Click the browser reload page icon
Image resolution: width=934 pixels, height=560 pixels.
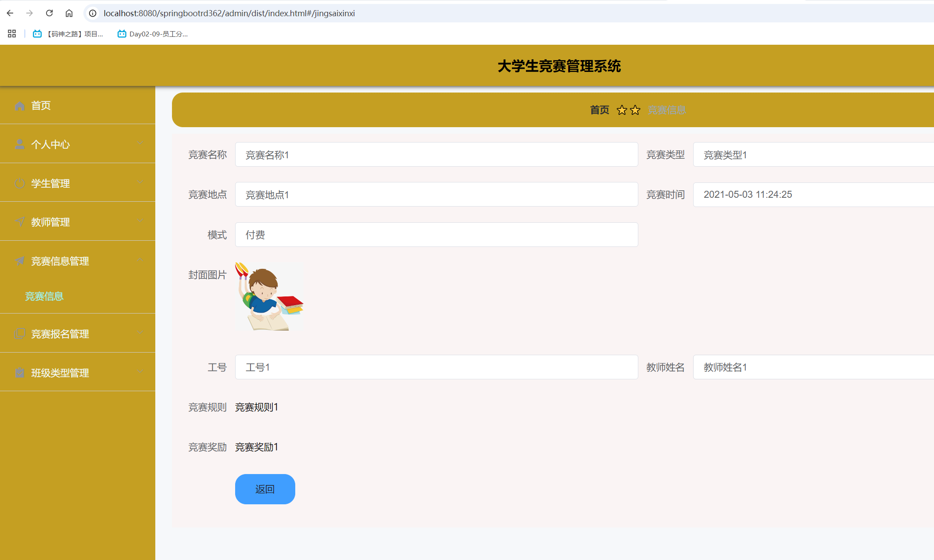[x=49, y=13]
